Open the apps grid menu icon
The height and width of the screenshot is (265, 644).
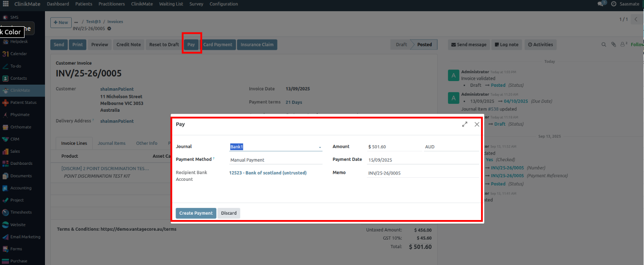pos(6,4)
